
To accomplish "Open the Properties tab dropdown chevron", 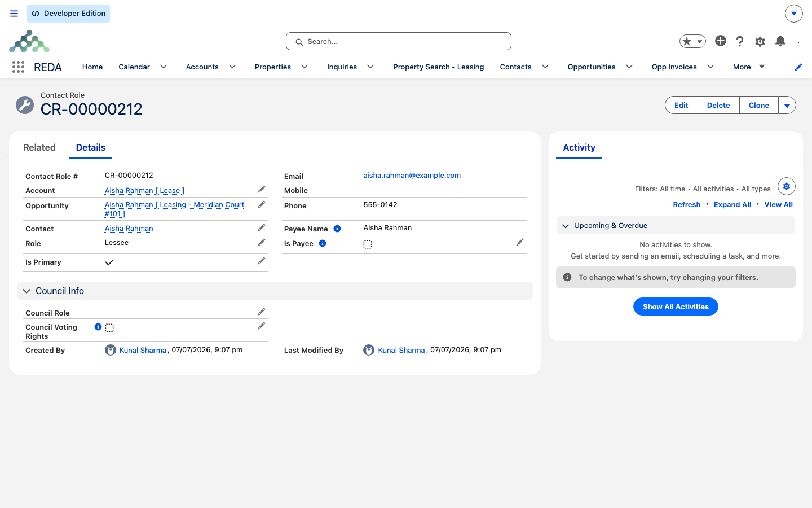I will point(304,67).
